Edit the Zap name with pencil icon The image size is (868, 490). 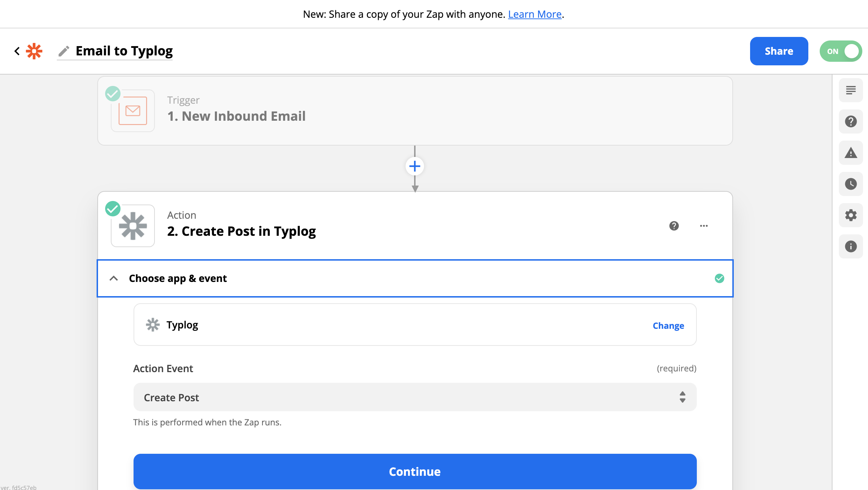click(x=64, y=51)
